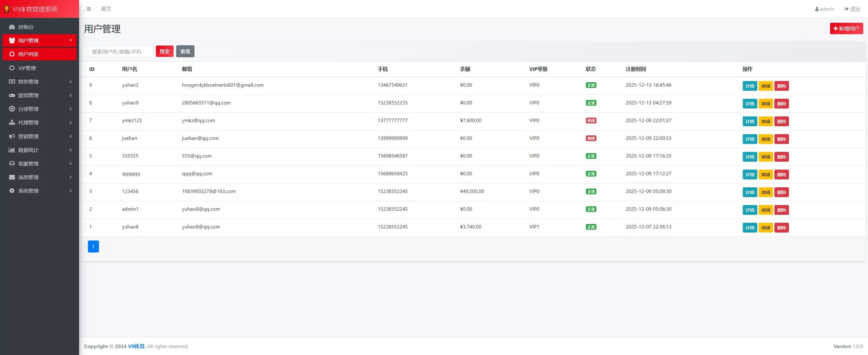The height and width of the screenshot is (355, 868).
Task: Open the dashboard 控制台 icon
Action: 12,27
